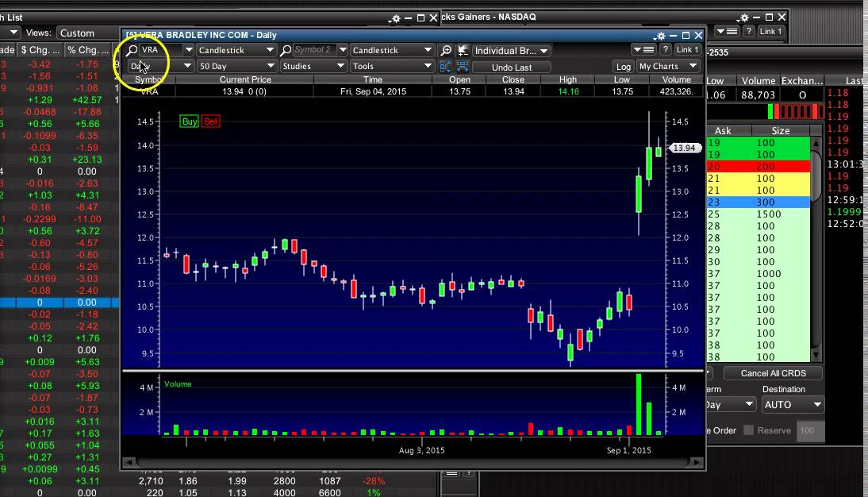Click Cancel All CRDS button
Screen dimensions: 868x497
click(x=773, y=373)
